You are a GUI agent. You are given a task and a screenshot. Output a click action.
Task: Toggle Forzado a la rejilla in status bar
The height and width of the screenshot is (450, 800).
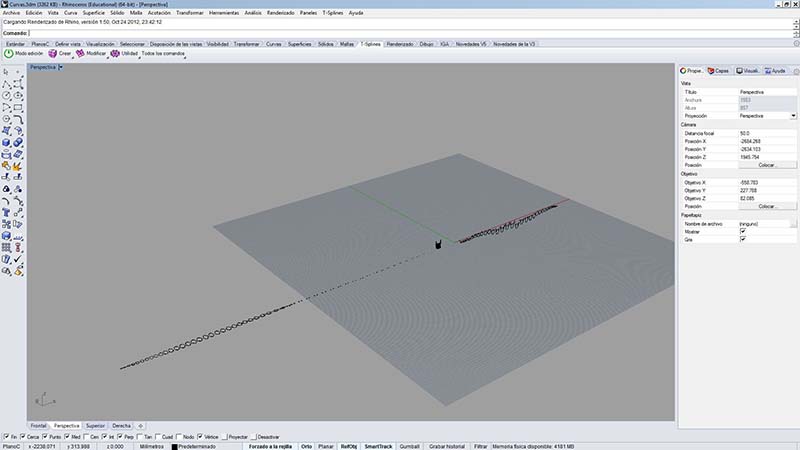pyautogui.click(x=270, y=446)
